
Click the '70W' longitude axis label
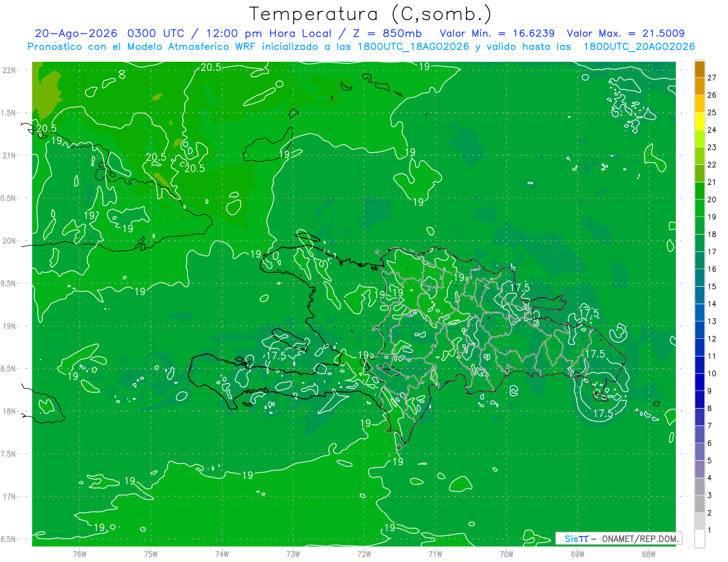pyautogui.click(x=506, y=554)
